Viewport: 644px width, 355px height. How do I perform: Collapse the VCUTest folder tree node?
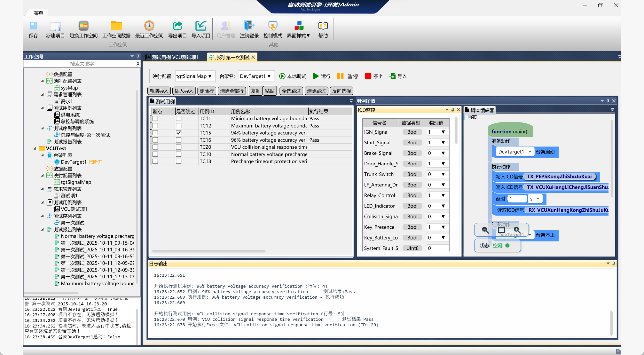tap(35, 148)
